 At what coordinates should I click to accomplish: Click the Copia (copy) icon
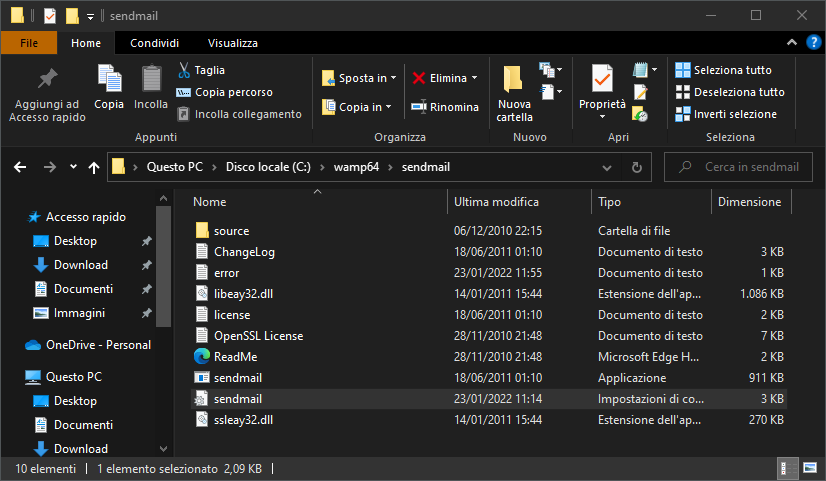point(109,79)
